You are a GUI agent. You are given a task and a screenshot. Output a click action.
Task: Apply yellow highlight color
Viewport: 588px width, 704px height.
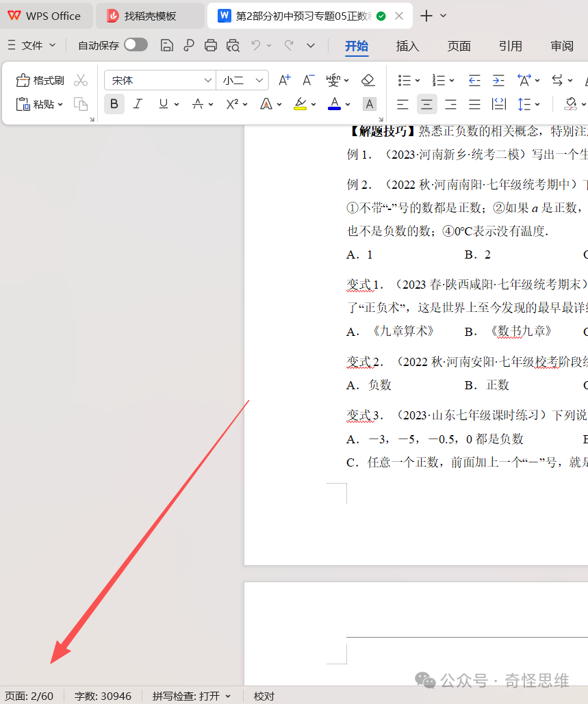[300, 104]
